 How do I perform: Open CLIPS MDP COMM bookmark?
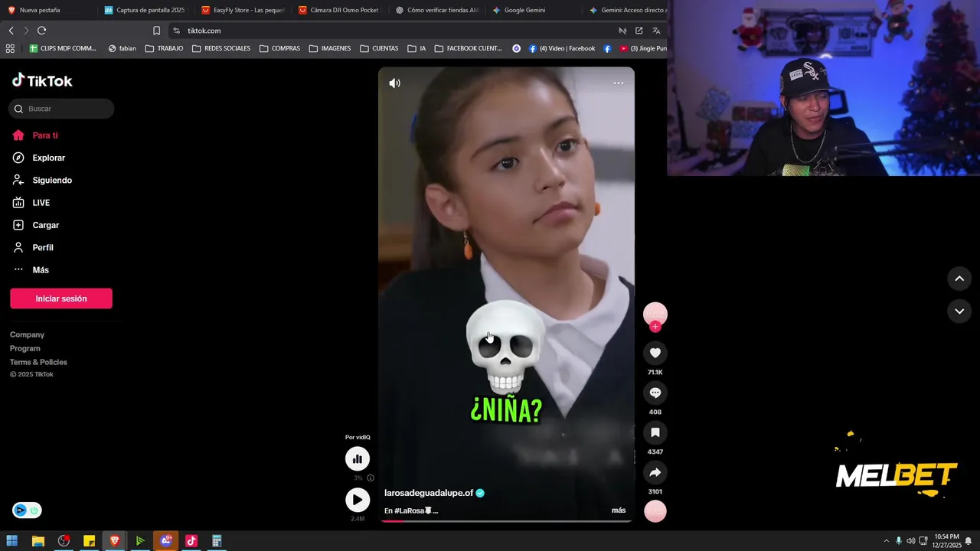pyautogui.click(x=63, y=48)
